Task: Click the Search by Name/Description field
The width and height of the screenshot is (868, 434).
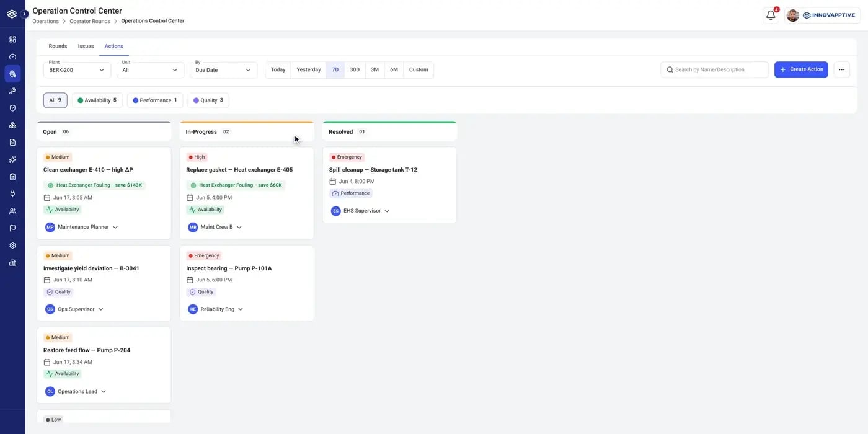Action: click(x=715, y=69)
